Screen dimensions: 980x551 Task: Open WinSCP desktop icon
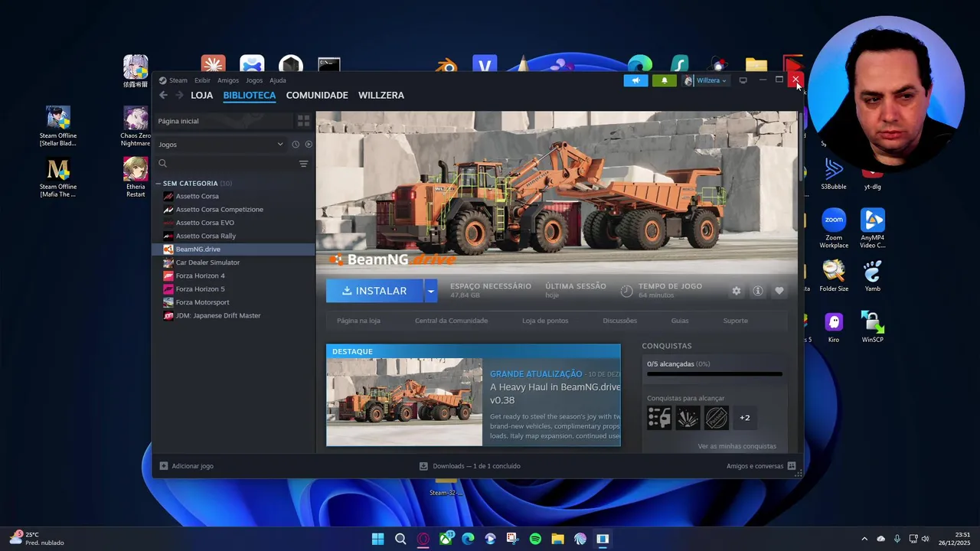point(873,326)
